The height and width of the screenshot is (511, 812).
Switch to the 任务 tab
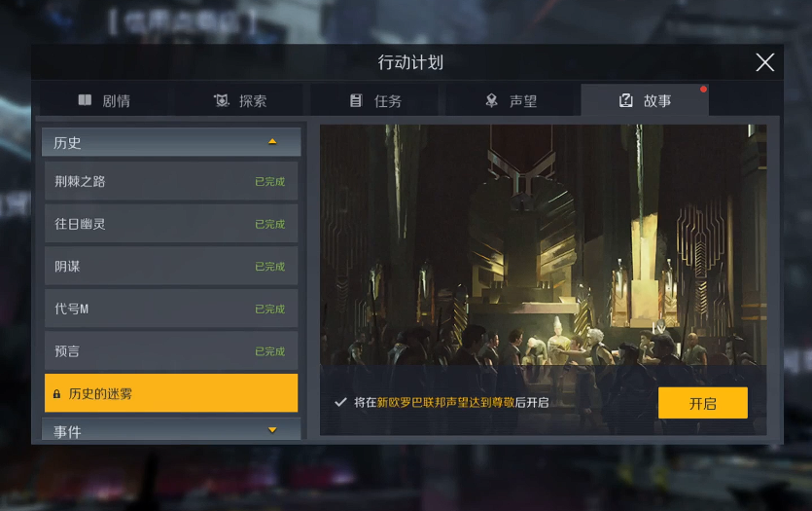click(375, 100)
